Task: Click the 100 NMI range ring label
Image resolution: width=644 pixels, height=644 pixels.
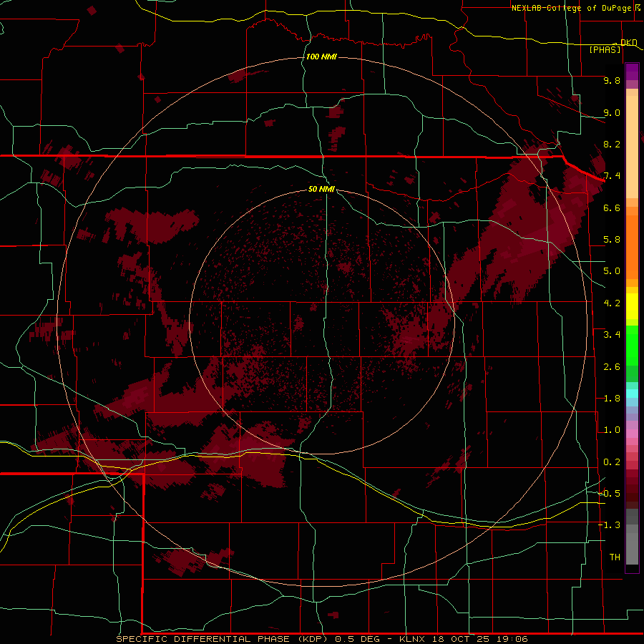Action: click(321, 57)
